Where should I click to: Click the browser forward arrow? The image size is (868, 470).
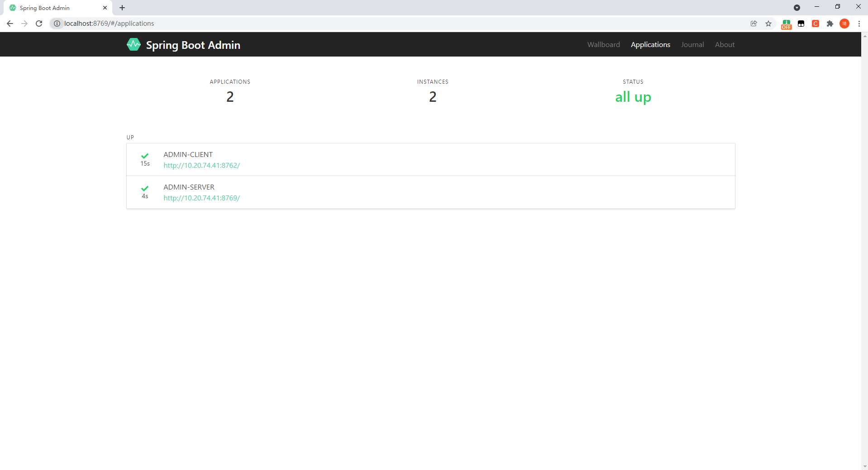[24, 24]
